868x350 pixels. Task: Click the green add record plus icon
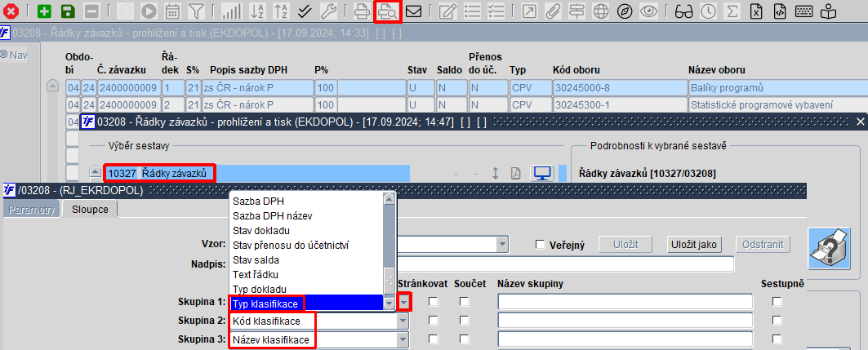click(44, 11)
